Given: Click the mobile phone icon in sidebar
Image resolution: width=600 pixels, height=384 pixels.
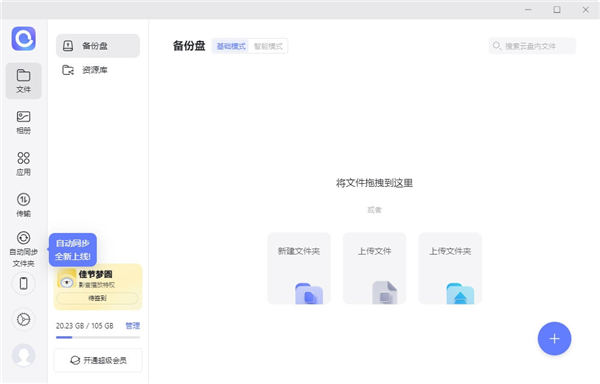Looking at the screenshot, I should point(24,283).
